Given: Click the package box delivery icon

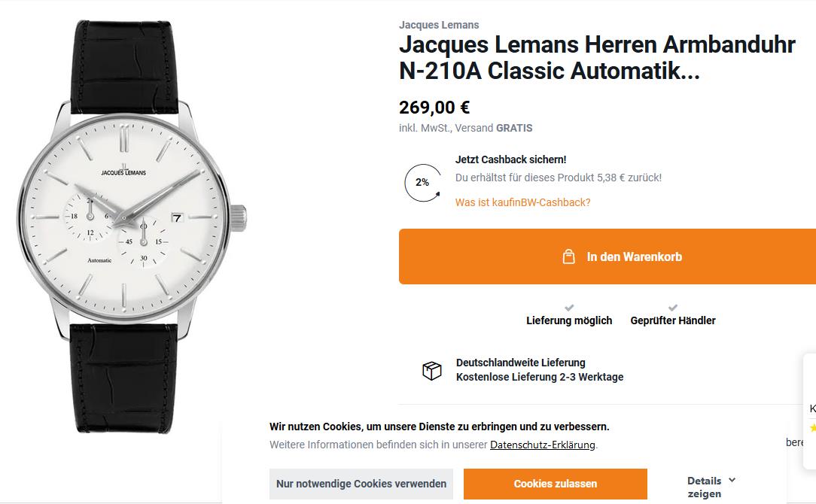Looking at the screenshot, I should pos(431,371).
